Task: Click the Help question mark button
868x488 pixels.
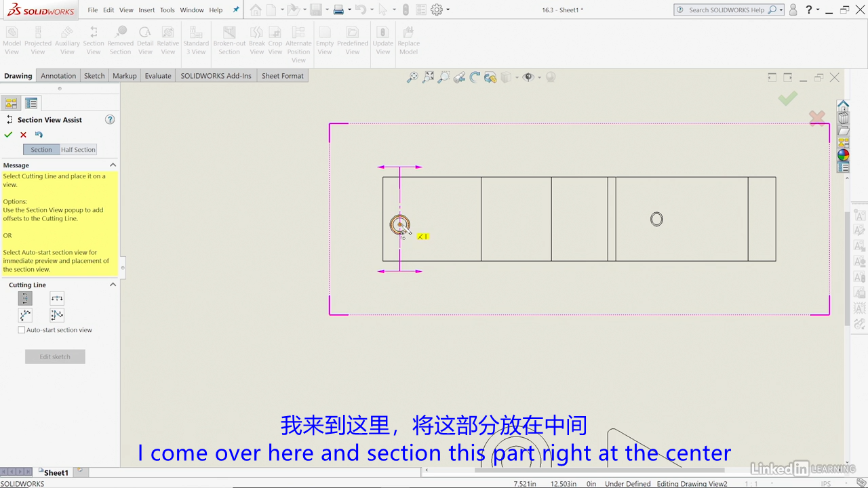Action: click(808, 9)
